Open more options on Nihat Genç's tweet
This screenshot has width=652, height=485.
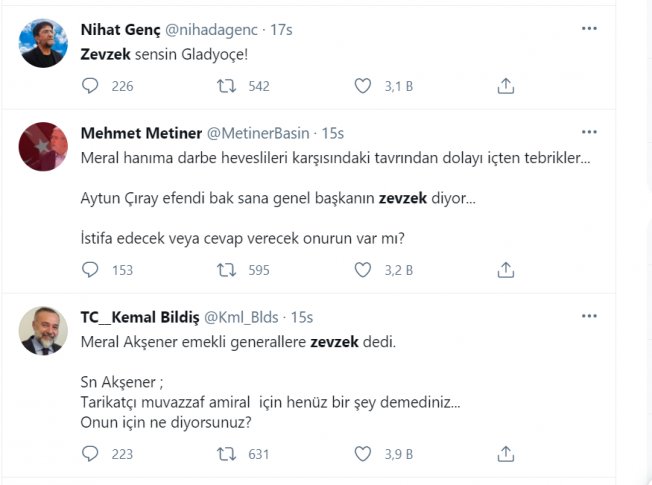pyautogui.click(x=589, y=28)
